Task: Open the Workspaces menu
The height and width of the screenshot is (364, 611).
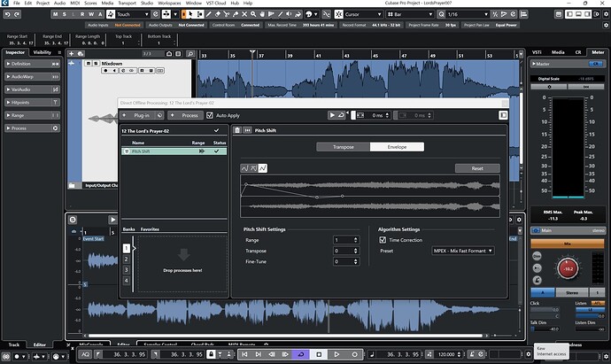Action: (x=169, y=4)
